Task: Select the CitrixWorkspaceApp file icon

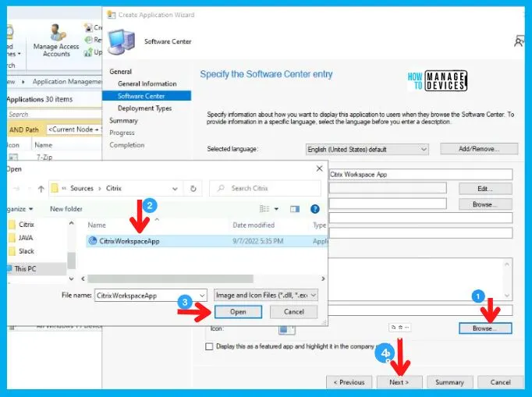Action: pyautogui.click(x=92, y=241)
